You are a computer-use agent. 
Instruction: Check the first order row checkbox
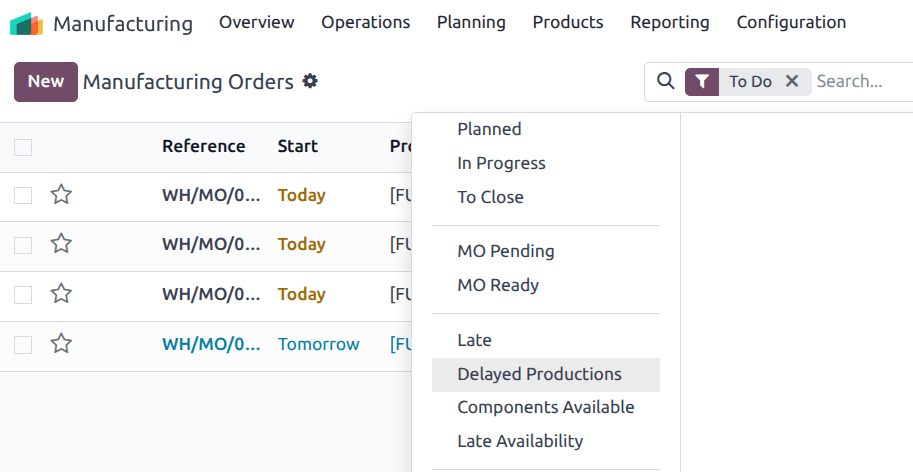point(23,195)
